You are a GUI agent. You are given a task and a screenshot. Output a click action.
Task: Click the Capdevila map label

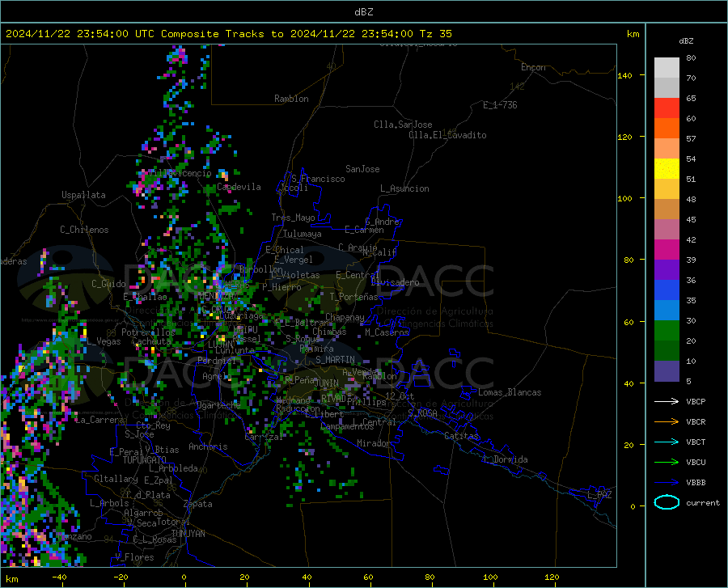click(x=239, y=187)
